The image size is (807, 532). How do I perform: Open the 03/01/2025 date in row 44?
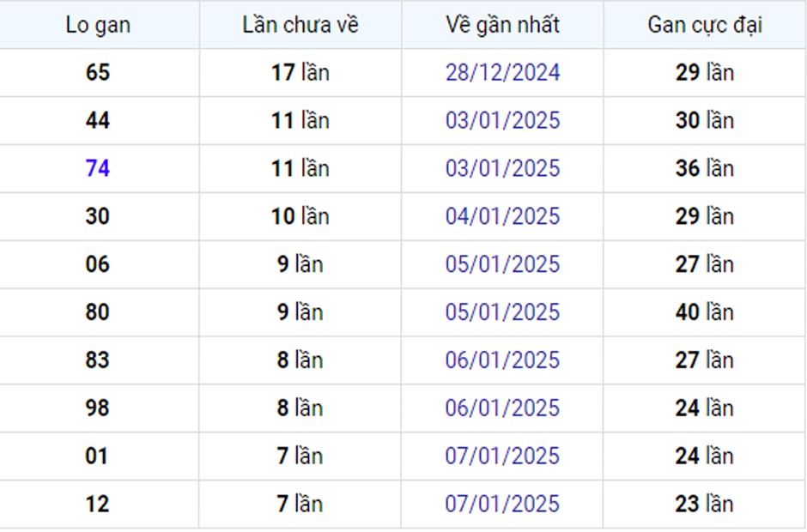coord(502,120)
